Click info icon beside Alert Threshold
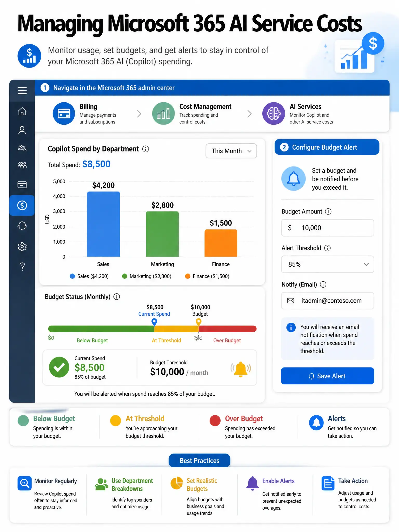The height and width of the screenshot is (532, 399). point(328,248)
